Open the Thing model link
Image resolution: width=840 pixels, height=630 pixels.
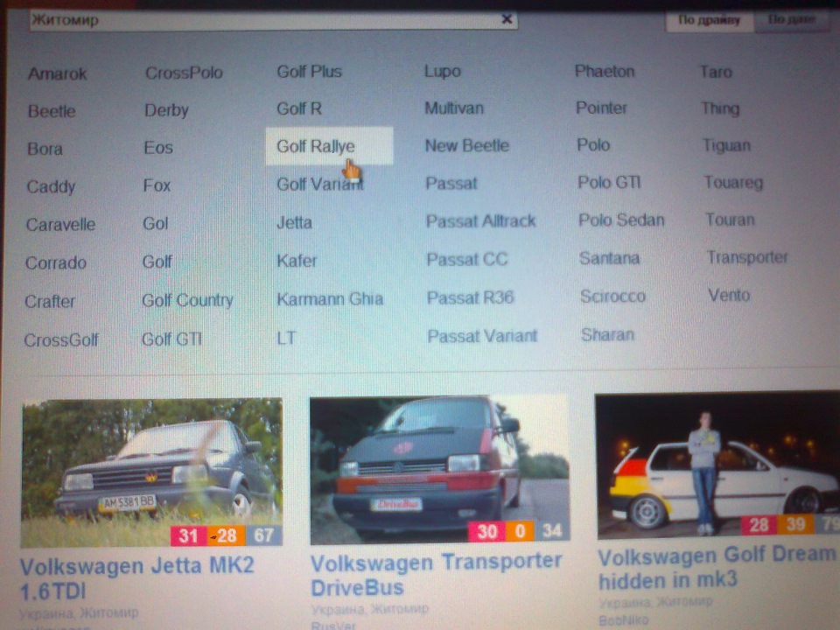tap(720, 108)
